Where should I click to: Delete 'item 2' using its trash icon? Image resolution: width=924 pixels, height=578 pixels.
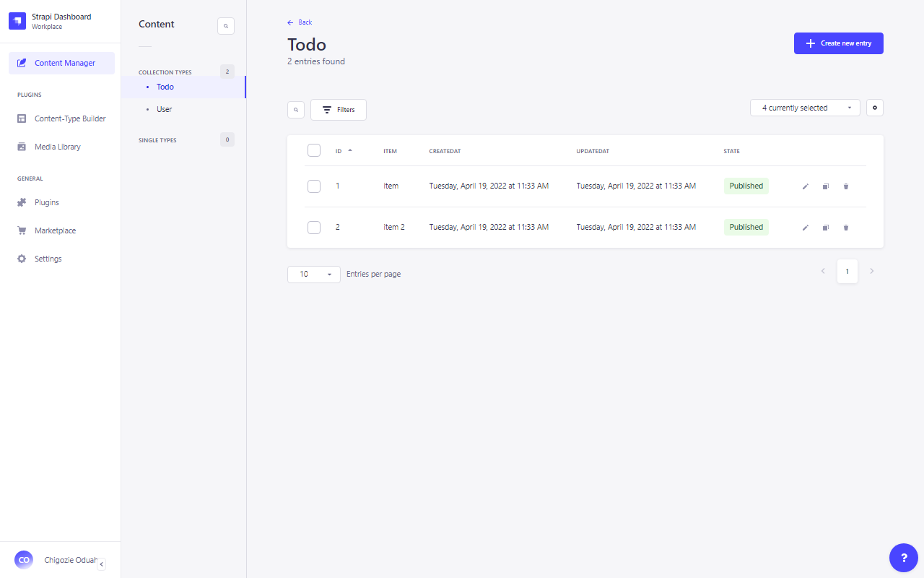pyautogui.click(x=846, y=228)
